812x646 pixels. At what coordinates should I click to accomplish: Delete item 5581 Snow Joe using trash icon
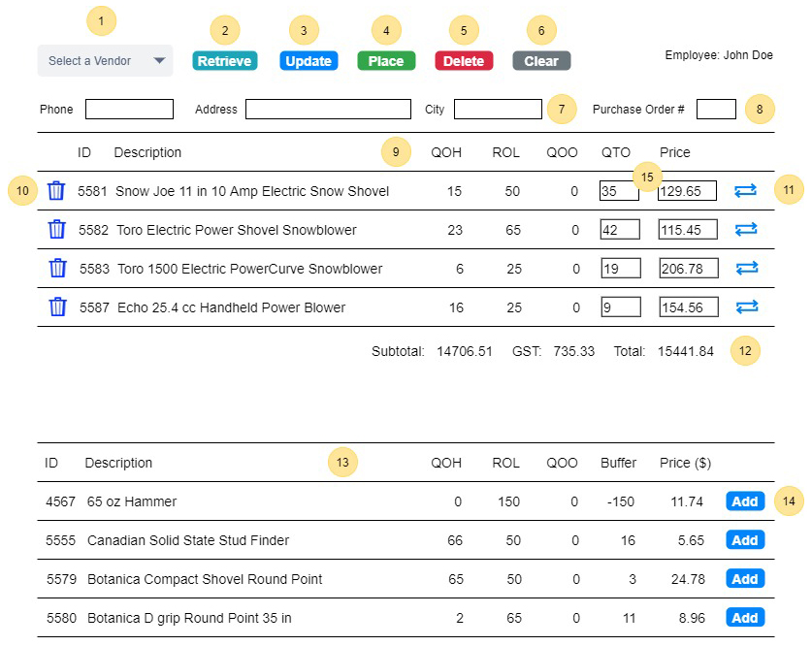pos(57,191)
